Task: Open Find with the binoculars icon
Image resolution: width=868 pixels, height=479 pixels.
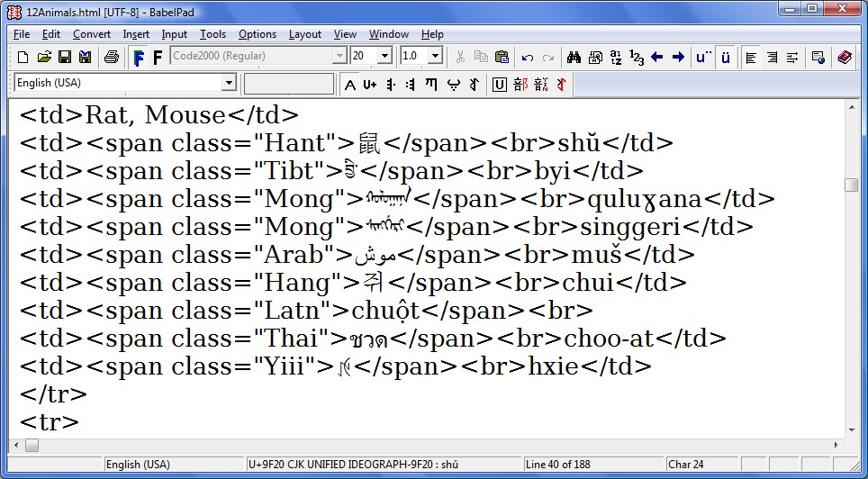Action: (x=574, y=57)
